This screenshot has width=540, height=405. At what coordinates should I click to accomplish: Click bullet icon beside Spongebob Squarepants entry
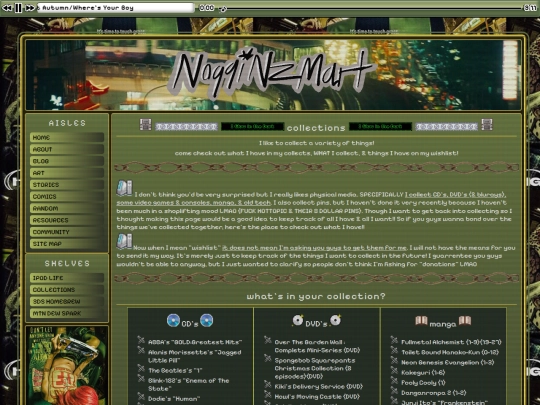(268, 358)
